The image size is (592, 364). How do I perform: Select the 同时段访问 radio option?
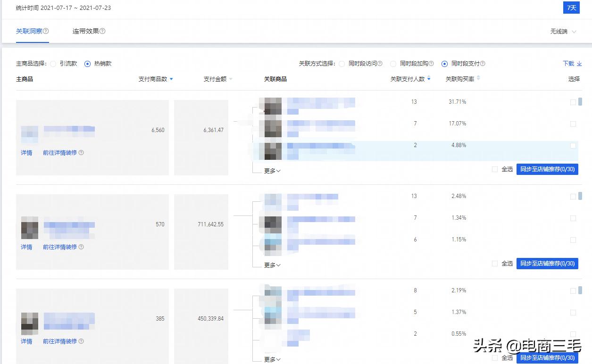point(342,64)
